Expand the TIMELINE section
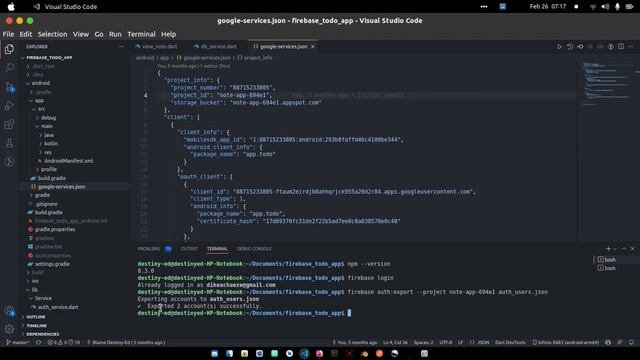The image size is (640, 360). [36, 325]
